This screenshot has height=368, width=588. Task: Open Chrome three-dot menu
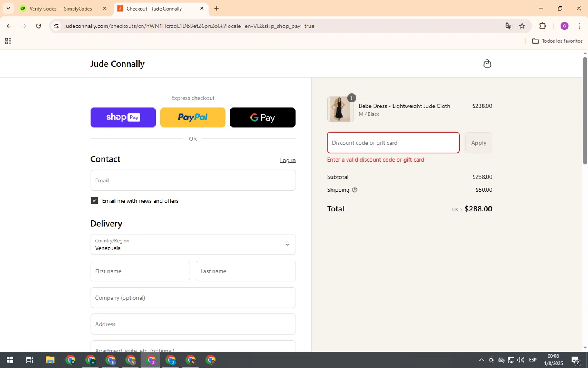pyautogui.click(x=579, y=26)
